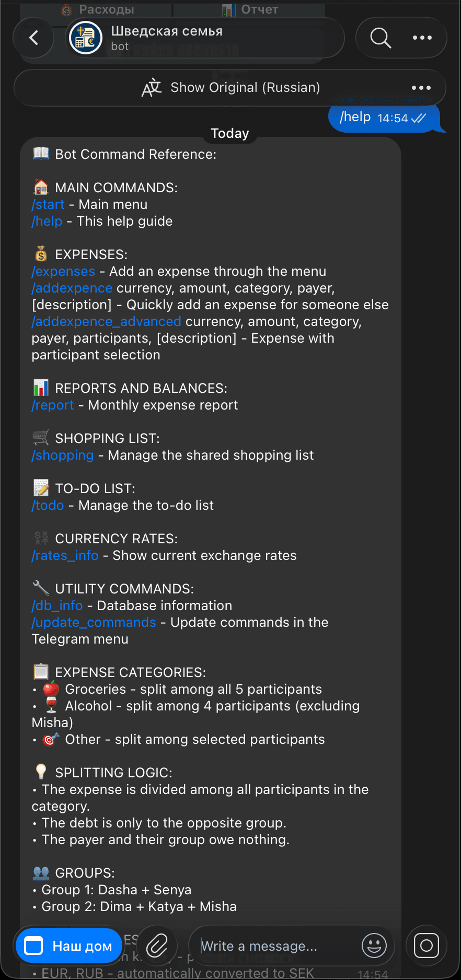The image size is (461, 980).
Task: Open the Наш дом mini app button
Action: (69, 946)
